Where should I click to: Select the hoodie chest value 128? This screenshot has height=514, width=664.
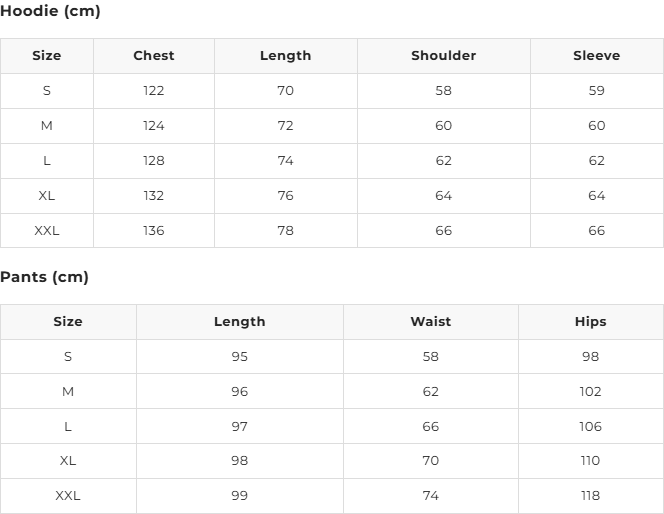(x=153, y=161)
